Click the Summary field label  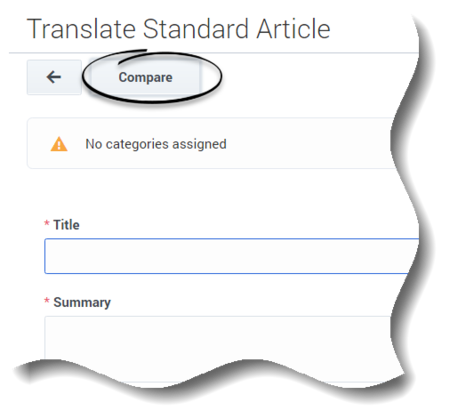click(82, 302)
